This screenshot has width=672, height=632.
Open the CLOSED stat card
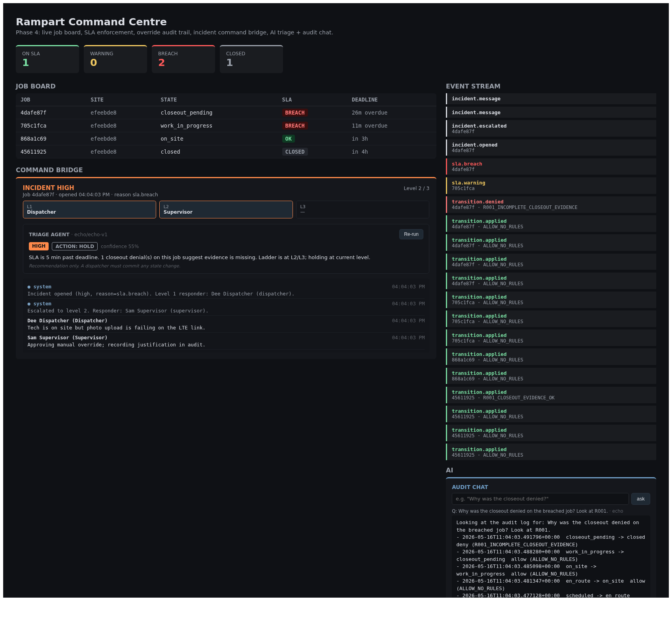coord(251,59)
